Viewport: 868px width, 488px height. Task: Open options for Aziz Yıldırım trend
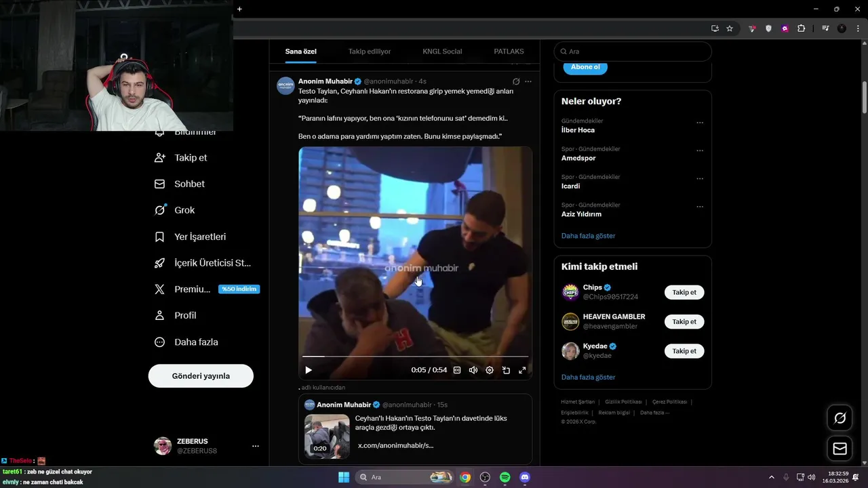[700, 207]
